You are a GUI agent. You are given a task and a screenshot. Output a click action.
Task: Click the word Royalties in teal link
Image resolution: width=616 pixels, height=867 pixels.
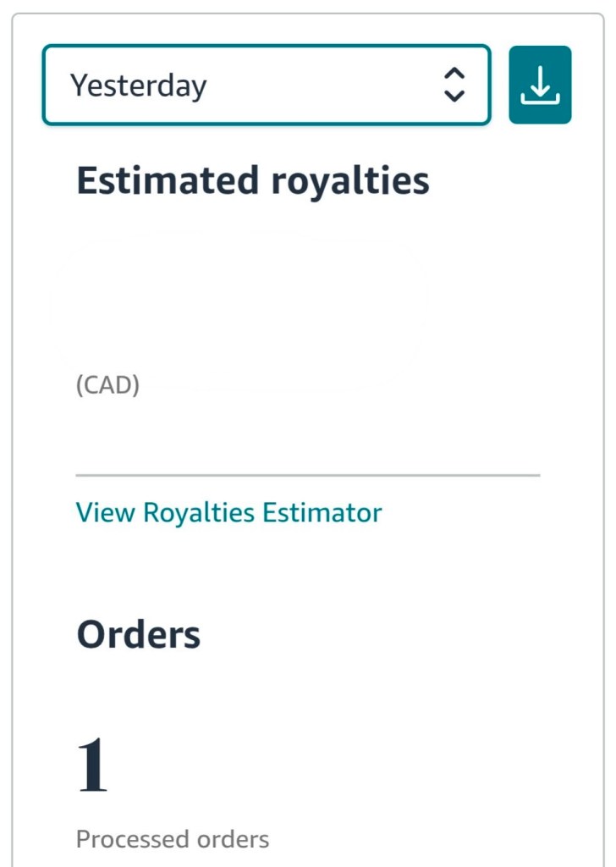(x=198, y=512)
